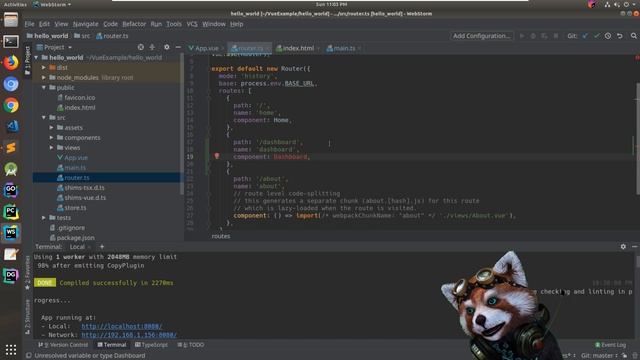The height and width of the screenshot is (360, 640).
Task: Toggle the 2: Favorites side tool button
Action: tap(27, 272)
